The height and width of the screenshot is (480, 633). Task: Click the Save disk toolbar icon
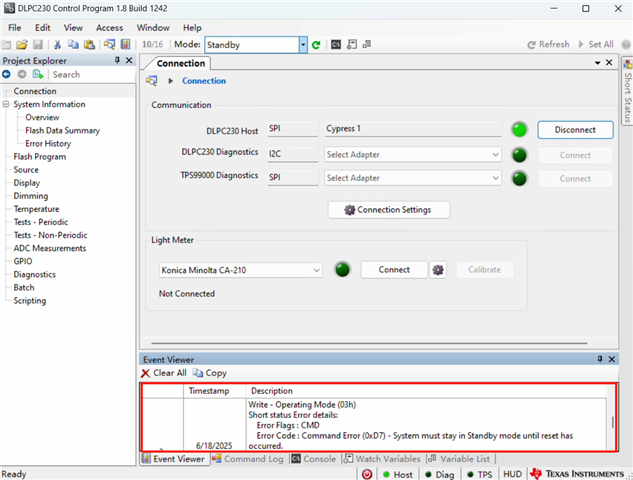(38, 44)
